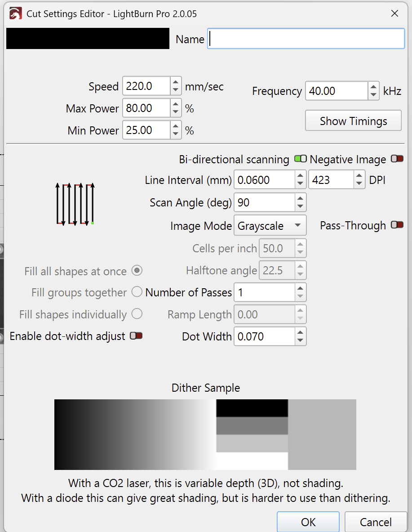Click the black layer color swatch
The image size is (412, 532).
88,39
